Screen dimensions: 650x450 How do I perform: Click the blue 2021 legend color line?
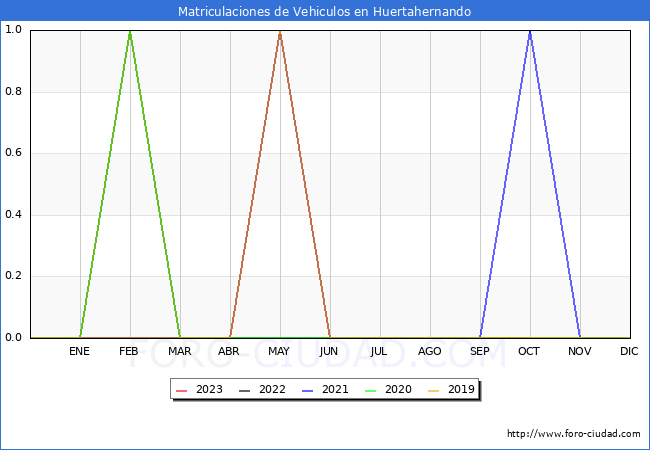point(308,391)
